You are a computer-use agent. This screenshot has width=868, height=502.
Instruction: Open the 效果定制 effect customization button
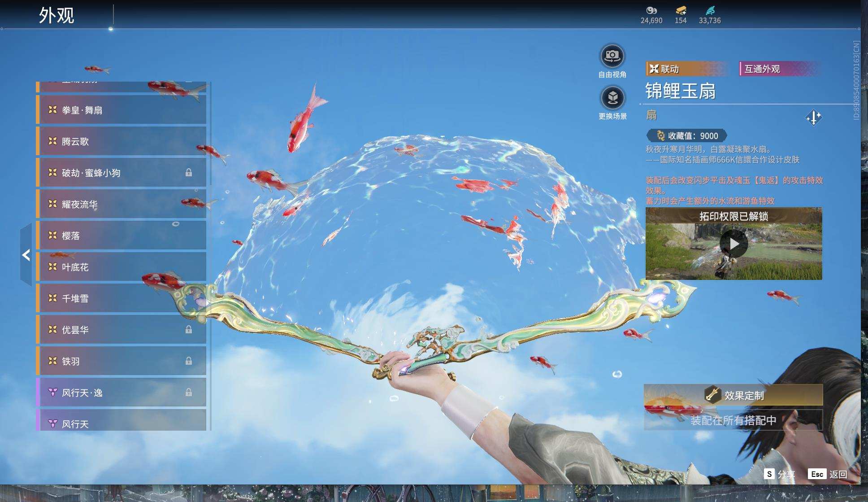pyautogui.click(x=733, y=395)
